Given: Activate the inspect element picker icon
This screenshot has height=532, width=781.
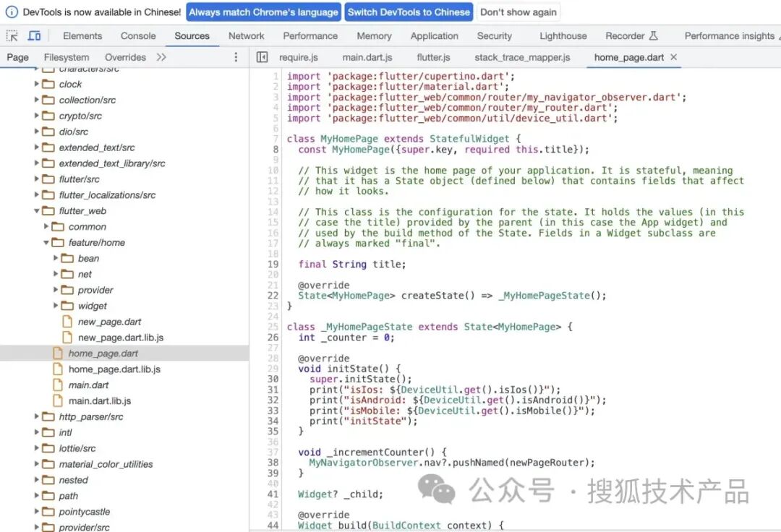Looking at the screenshot, I should [x=12, y=36].
